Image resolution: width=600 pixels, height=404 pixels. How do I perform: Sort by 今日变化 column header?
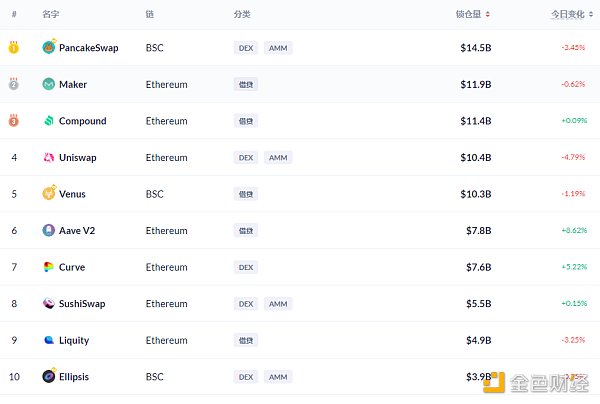pos(568,15)
